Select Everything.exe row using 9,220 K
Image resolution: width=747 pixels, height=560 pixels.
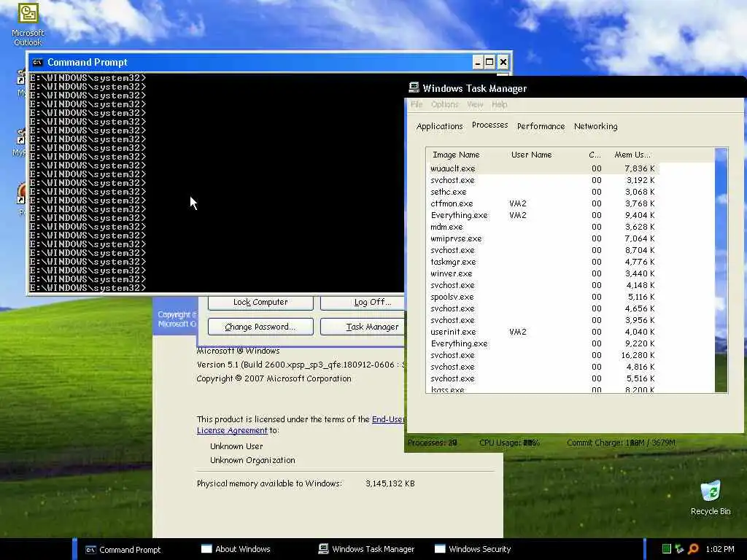(543, 343)
